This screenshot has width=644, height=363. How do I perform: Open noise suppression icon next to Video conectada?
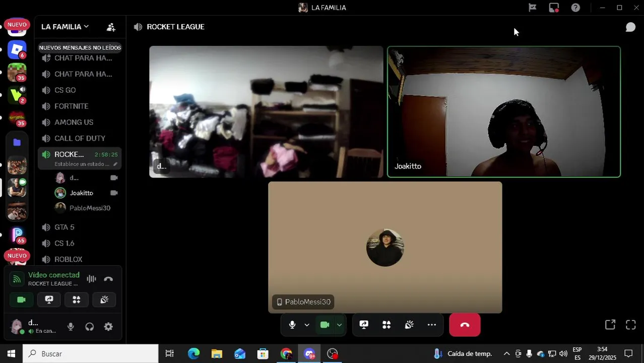(x=91, y=279)
